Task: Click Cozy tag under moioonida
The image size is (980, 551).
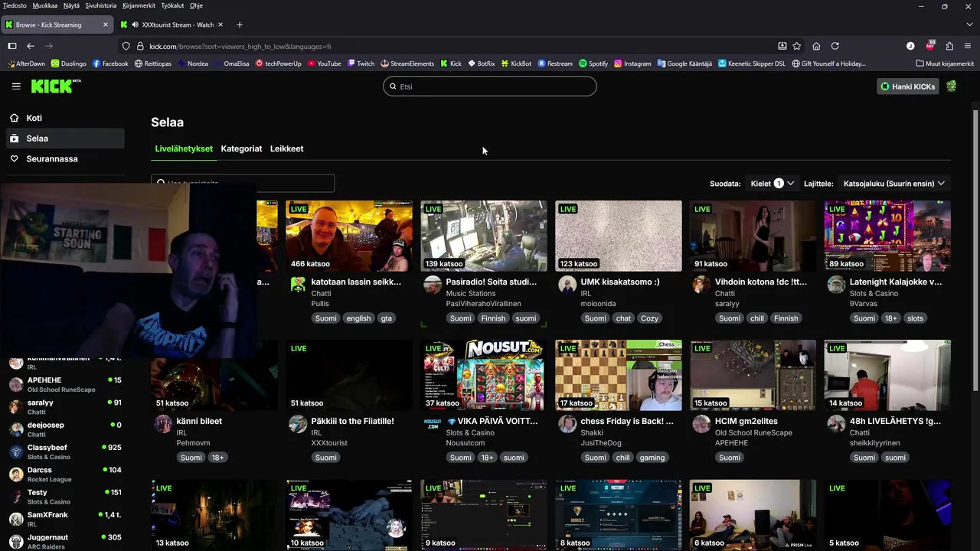Action: 650,318
